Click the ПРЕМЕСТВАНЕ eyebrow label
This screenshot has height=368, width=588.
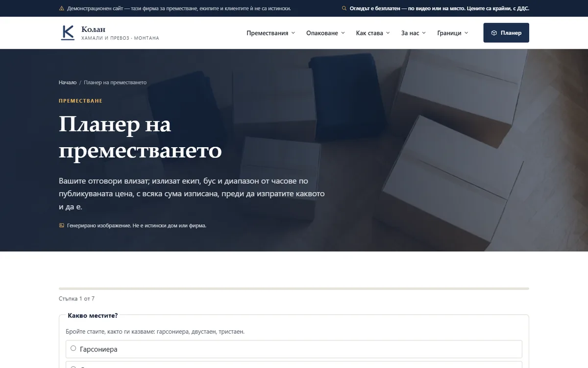(x=80, y=101)
